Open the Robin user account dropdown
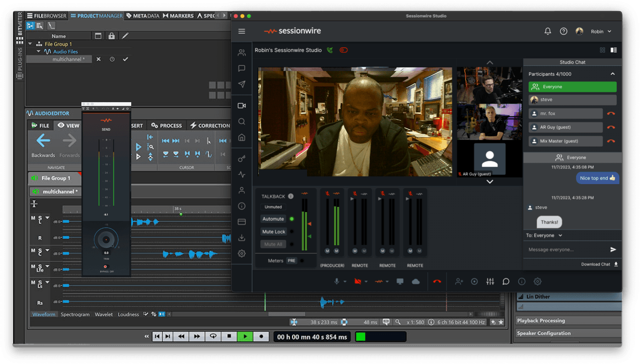This screenshot has width=640, height=364. 601,32
